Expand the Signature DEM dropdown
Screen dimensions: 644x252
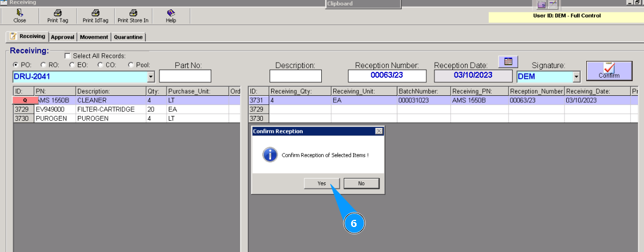[x=576, y=76]
